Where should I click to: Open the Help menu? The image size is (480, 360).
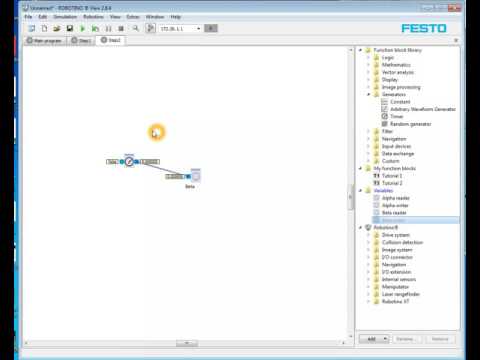click(x=176, y=17)
